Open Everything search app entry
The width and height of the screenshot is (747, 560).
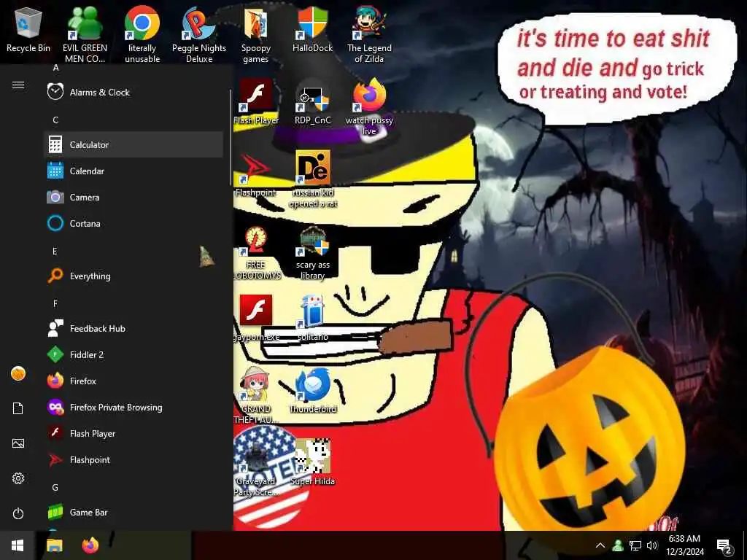133,276
